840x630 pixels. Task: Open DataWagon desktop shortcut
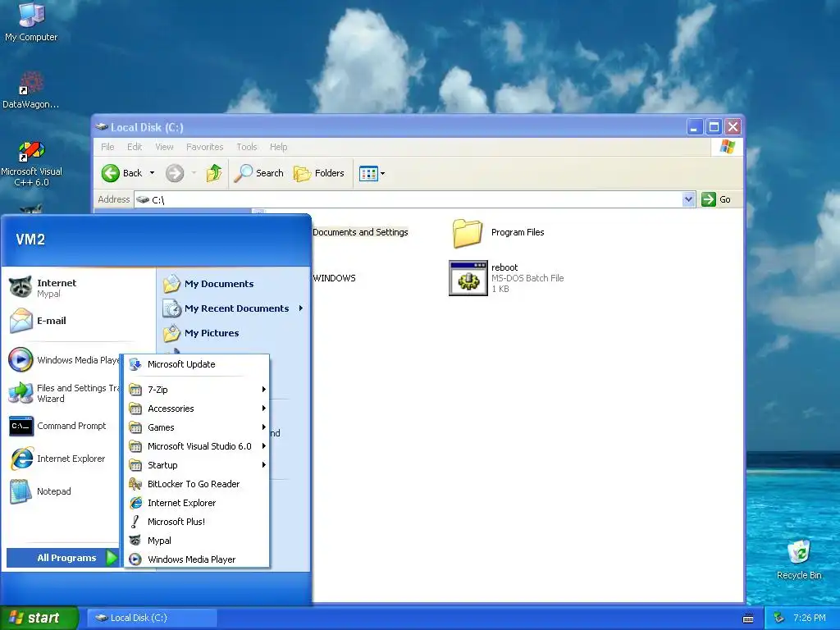click(31, 90)
